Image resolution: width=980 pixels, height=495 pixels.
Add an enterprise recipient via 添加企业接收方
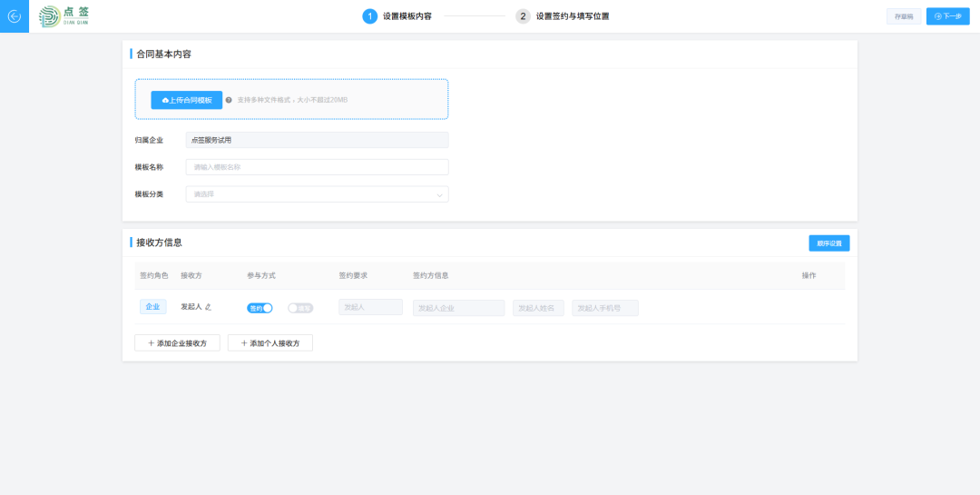pos(177,343)
